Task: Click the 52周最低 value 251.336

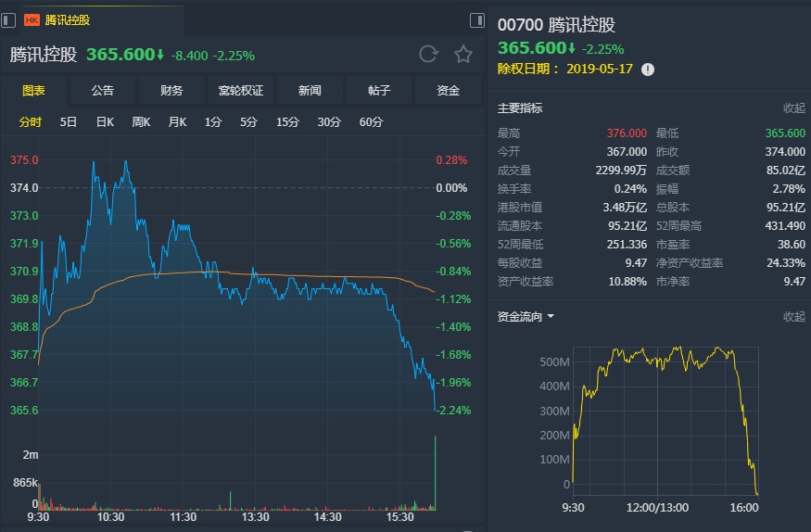Action: coord(627,244)
